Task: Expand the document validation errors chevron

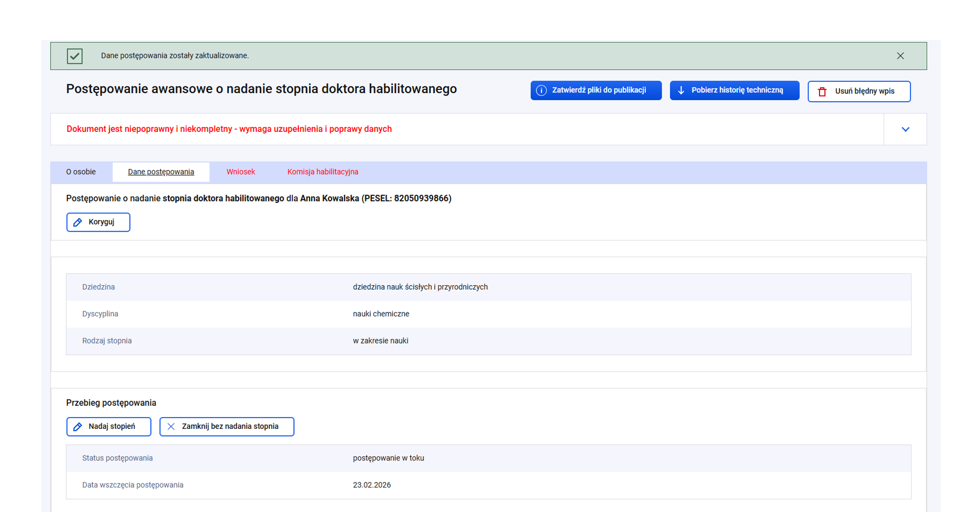Action: tap(905, 129)
